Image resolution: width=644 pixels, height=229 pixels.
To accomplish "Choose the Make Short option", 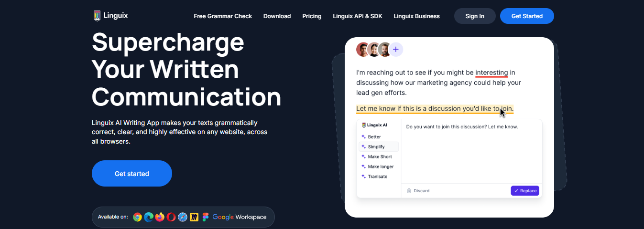I will pyautogui.click(x=378, y=157).
